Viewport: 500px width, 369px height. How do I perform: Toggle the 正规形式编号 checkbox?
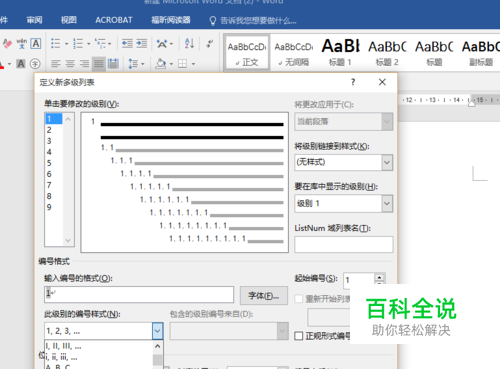point(299,336)
